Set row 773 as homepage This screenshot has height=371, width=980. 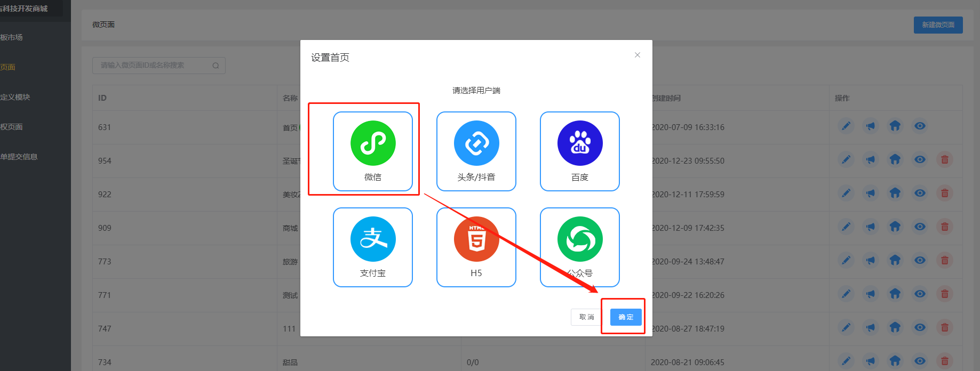click(x=895, y=261)
